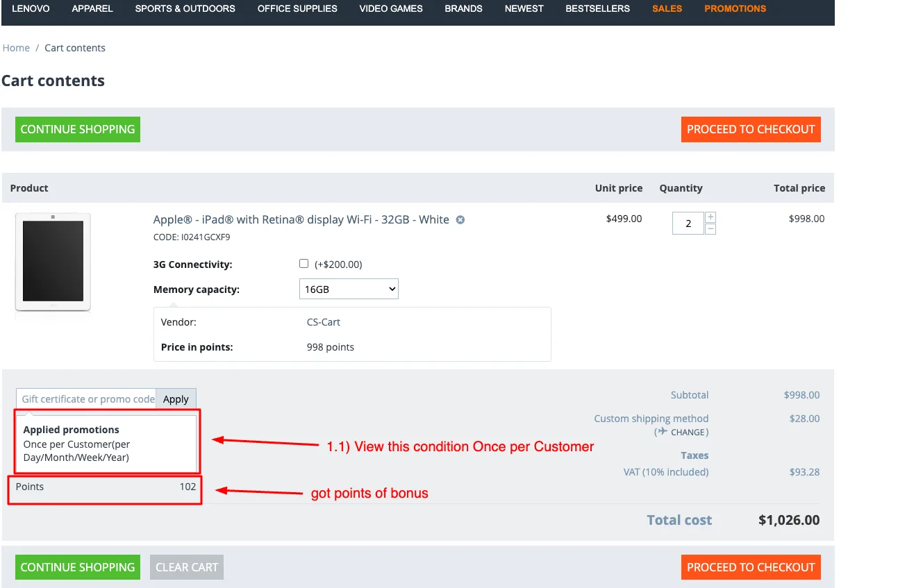The width and height of the screenshot is (923, 588).
Task: Click the $1,026.00 total cost
Action: click(789, 520)
